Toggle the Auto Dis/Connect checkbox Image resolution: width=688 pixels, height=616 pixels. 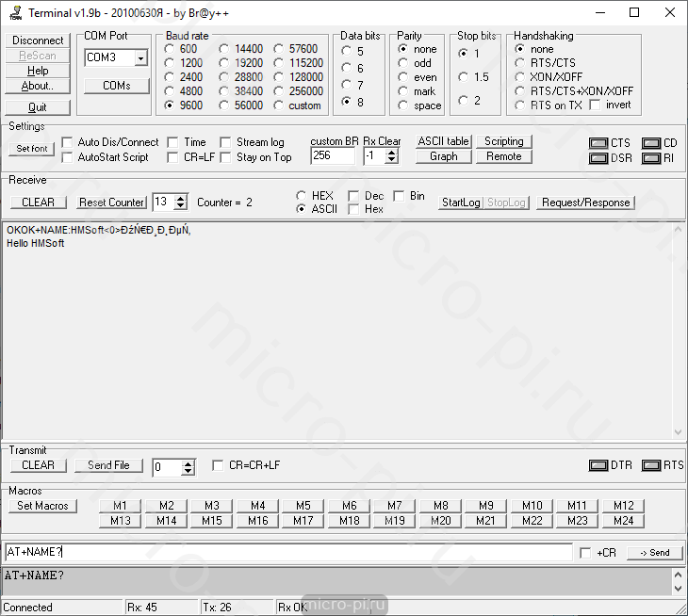(x=67, y=142)
